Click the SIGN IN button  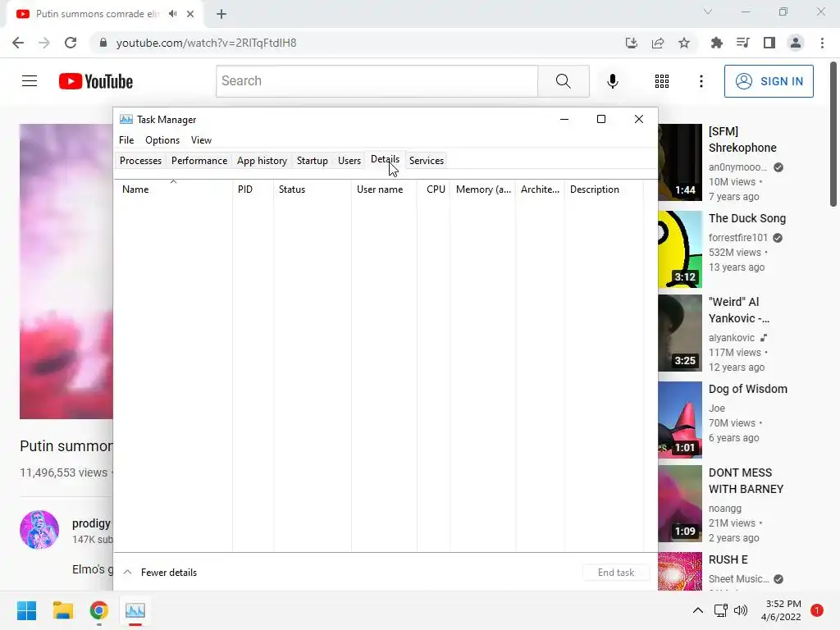[769, 81]
